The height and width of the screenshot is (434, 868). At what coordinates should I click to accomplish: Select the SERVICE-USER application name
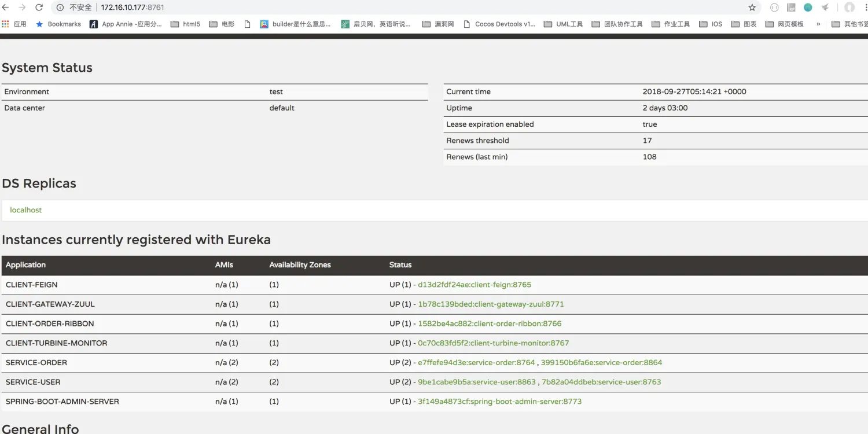coord(33,382)
